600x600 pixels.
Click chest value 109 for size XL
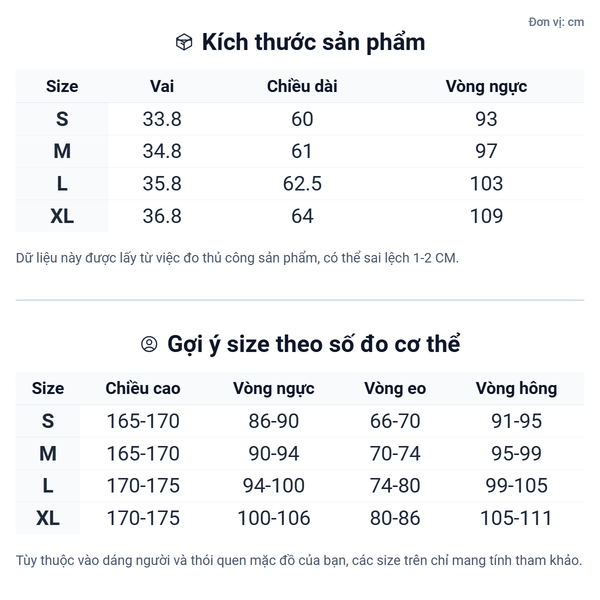[486, 216]
